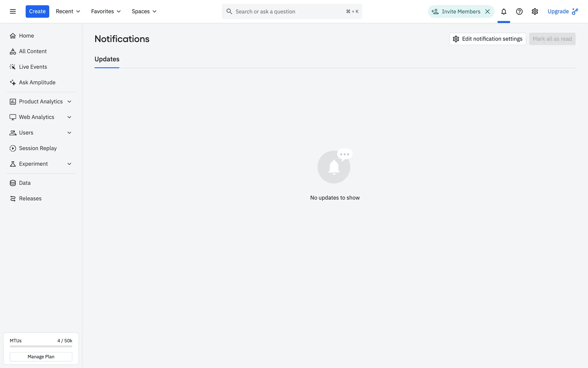Click the hamburger menu icon
This screenshot has height=368, width=588.
(x=13, y=11)
